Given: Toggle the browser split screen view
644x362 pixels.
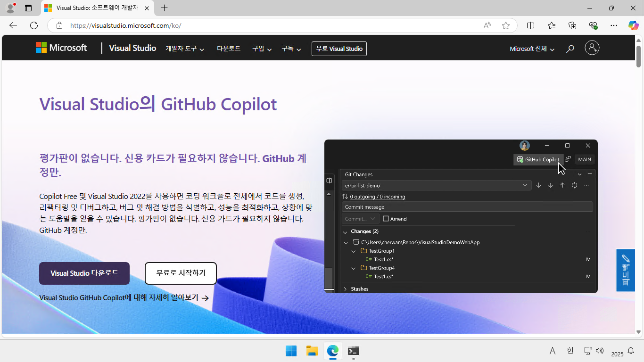Looking at the screenshot, I should [531, 25].
